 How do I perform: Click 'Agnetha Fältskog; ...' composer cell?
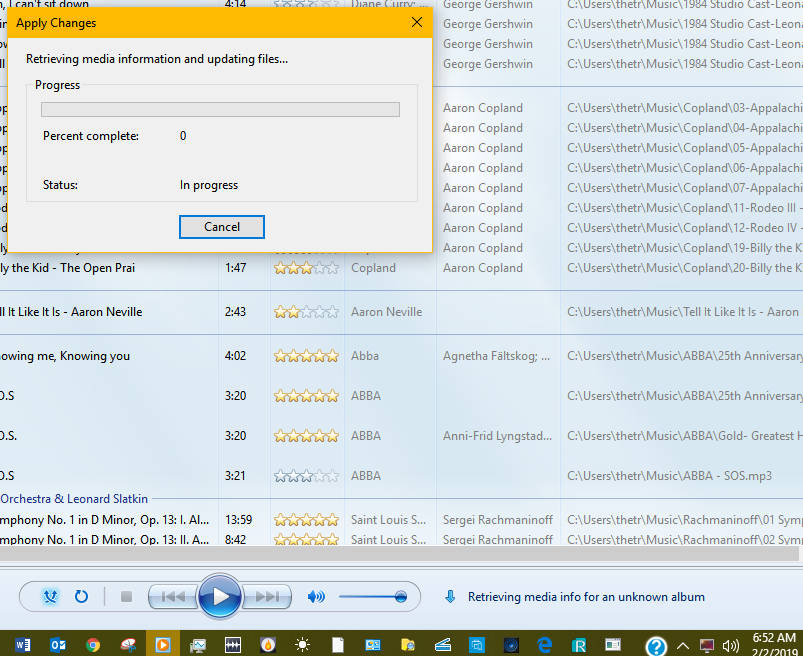click(x=497, y=356)
